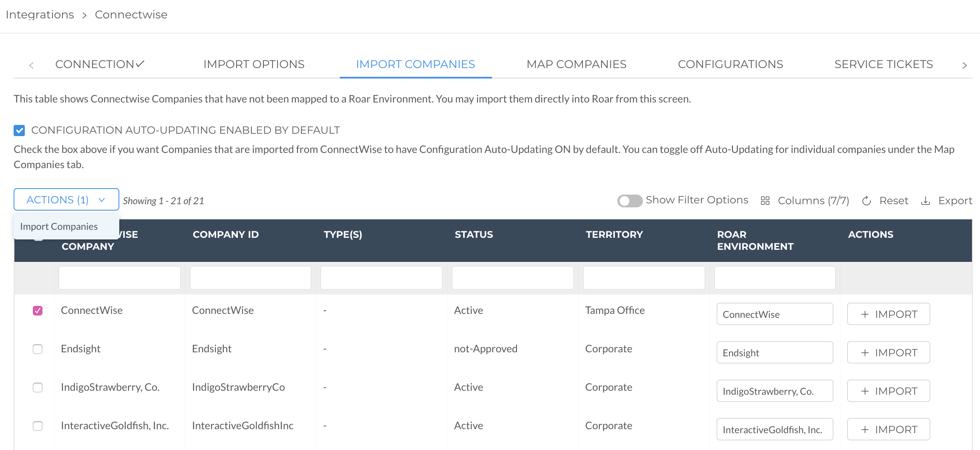Open Roar Environment selector for ConnectWise

[x=774, y=314]
